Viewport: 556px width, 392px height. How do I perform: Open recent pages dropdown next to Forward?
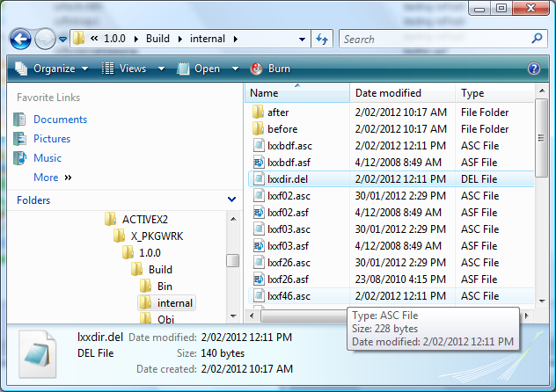(62, 39)
